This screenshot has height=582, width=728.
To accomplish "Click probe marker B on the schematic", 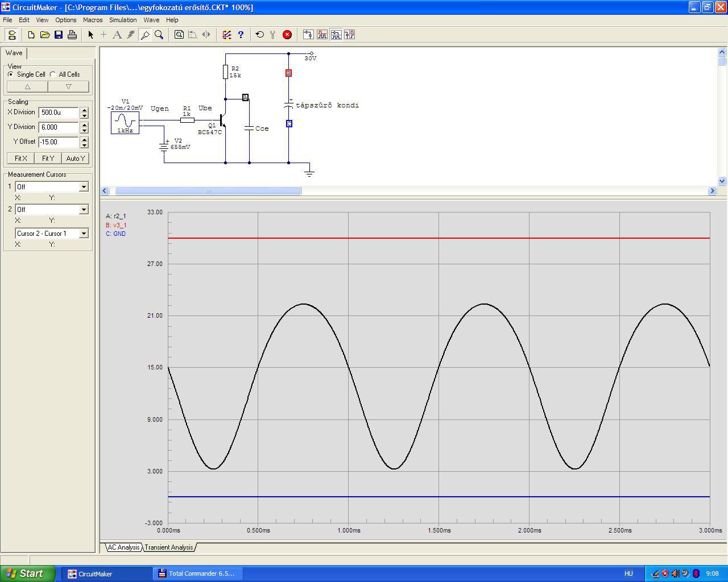I will 288,73.
